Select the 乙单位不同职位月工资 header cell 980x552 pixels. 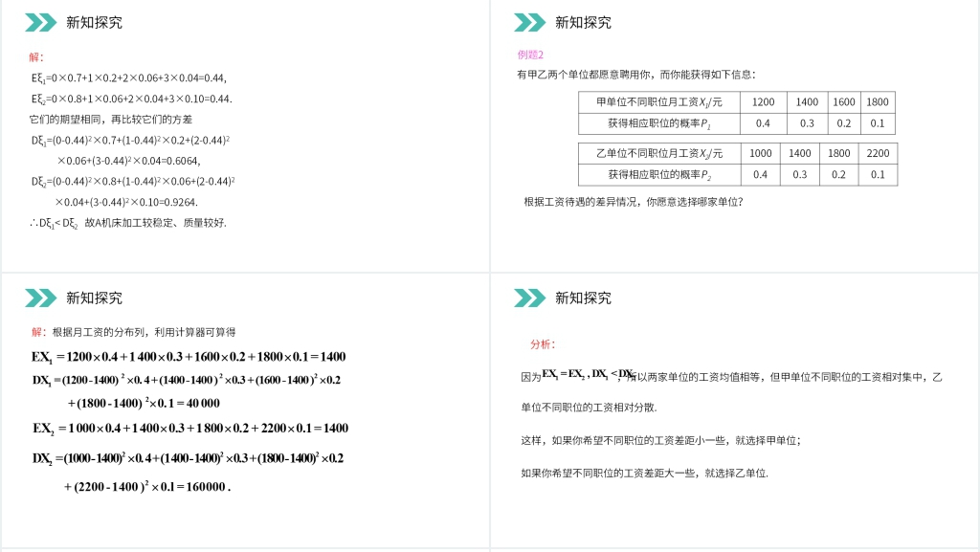pyautogui.click(x=659, y=154)
